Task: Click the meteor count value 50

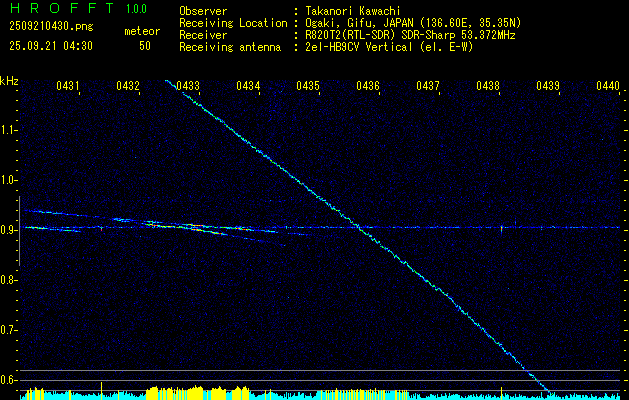Action: pos(145,46)
